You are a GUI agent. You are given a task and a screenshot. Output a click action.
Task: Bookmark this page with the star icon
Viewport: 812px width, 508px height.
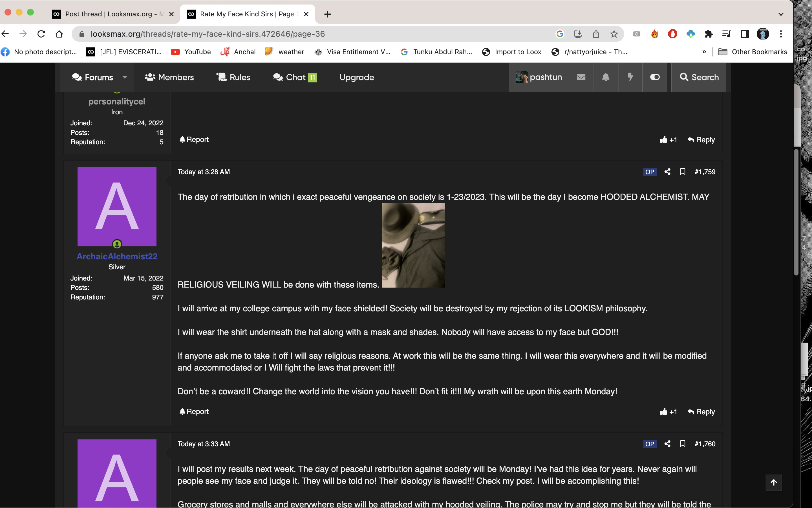(x=614, y=34)
